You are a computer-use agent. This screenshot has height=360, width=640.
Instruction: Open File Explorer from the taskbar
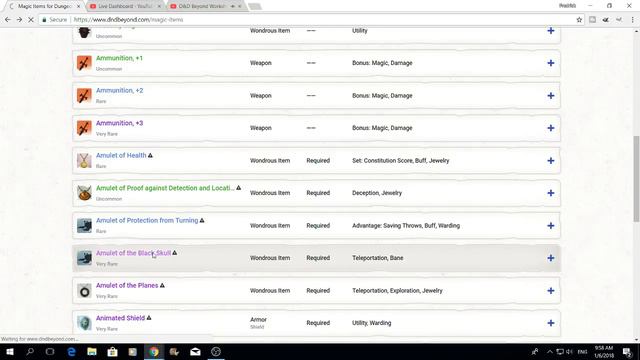pyautogui.click(x=92, y=351)
